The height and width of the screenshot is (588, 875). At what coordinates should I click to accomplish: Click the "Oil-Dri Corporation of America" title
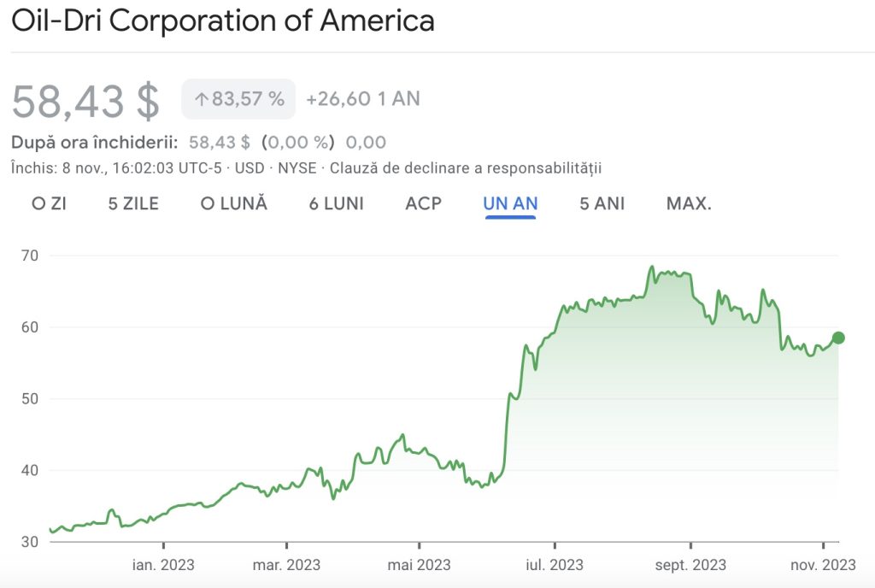(224, 21)
